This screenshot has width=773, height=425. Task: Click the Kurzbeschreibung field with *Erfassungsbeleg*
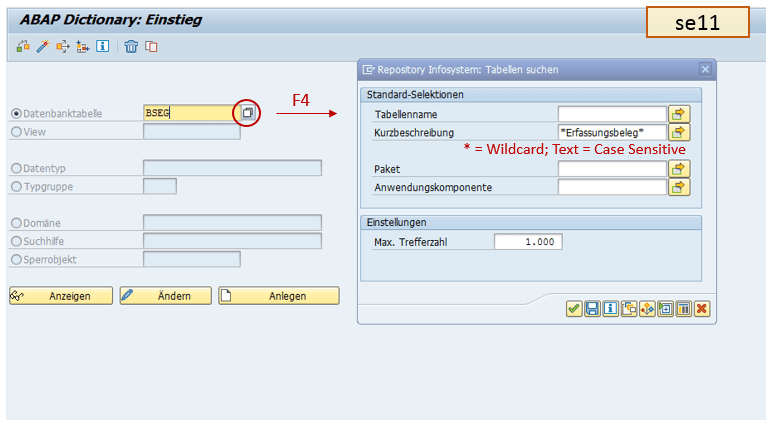tap(612, 132)
